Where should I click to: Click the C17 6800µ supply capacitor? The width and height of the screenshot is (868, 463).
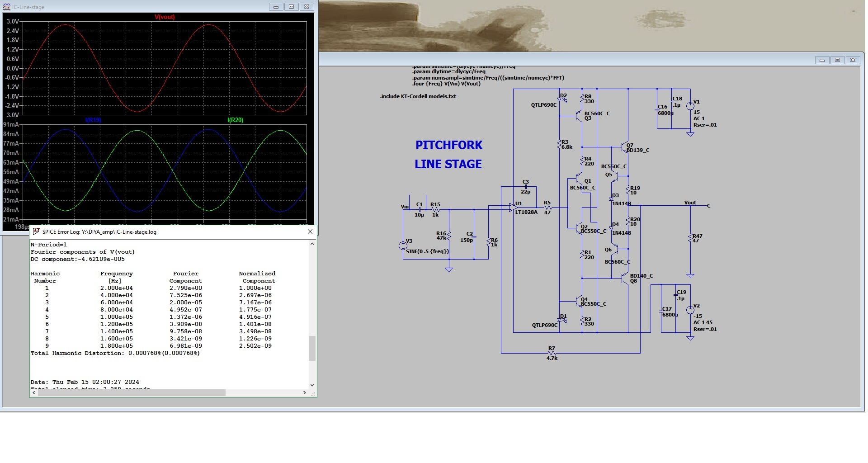point(661,312)
